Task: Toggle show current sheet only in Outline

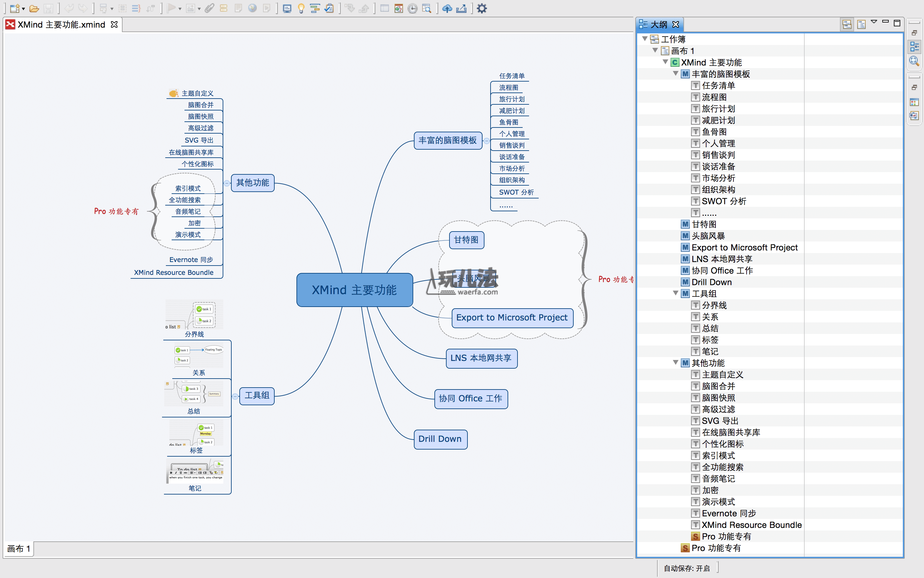Action: coord(861,24)
